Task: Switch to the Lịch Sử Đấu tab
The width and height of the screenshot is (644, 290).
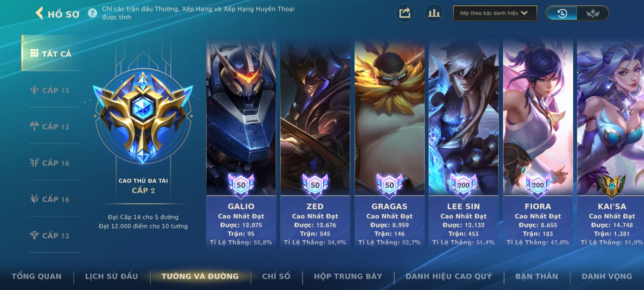Action: (112, 276)
